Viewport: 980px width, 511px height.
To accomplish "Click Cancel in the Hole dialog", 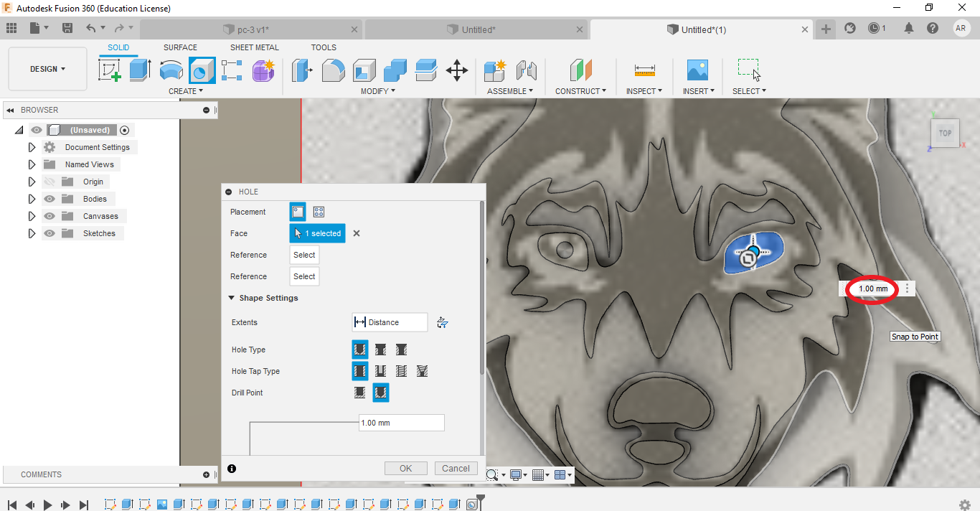I will [x=456, y=468].
